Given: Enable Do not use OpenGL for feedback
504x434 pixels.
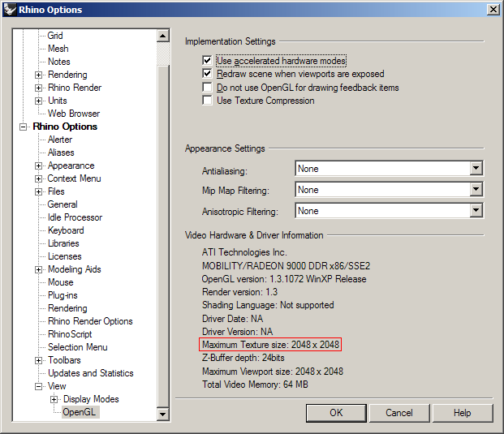Looking at the screenshot, I should (x=208, y=88).
